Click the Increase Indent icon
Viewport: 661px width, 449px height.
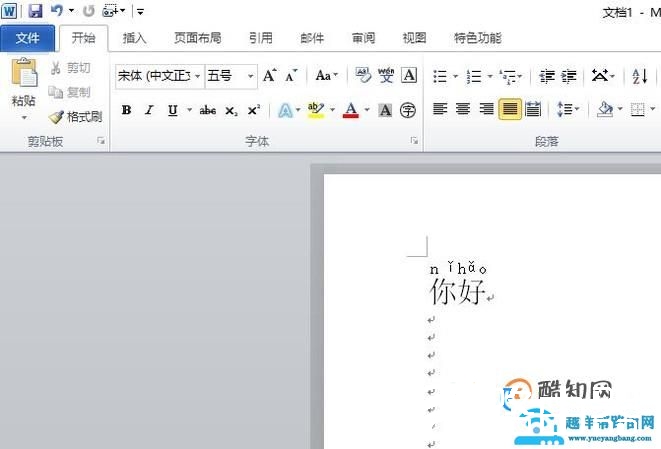pos(569,76)
